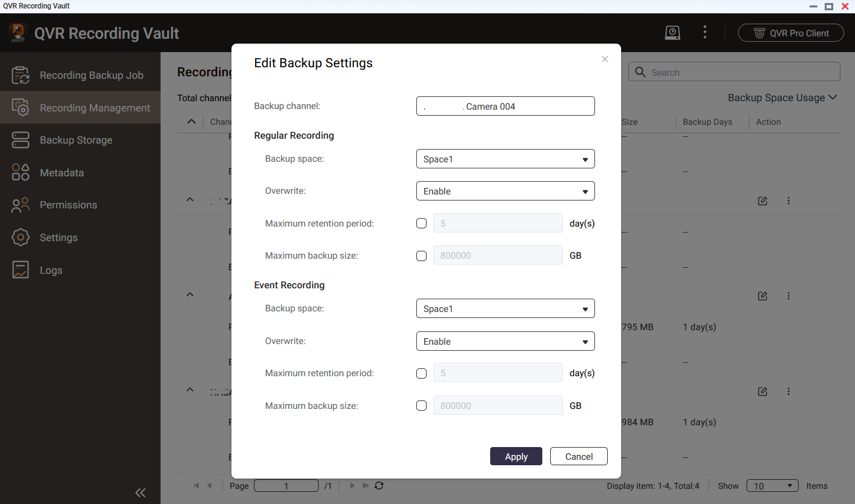This screenshot has width=855, height=504.
Task: Open Event Recording Overwrite dropdown
Action: [x=505, y=342]
